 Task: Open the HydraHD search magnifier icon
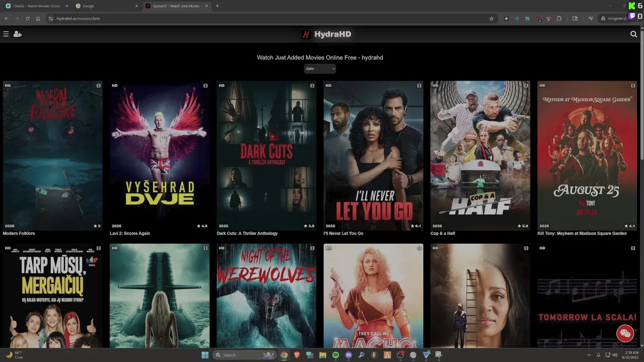(x=634, y=34)
